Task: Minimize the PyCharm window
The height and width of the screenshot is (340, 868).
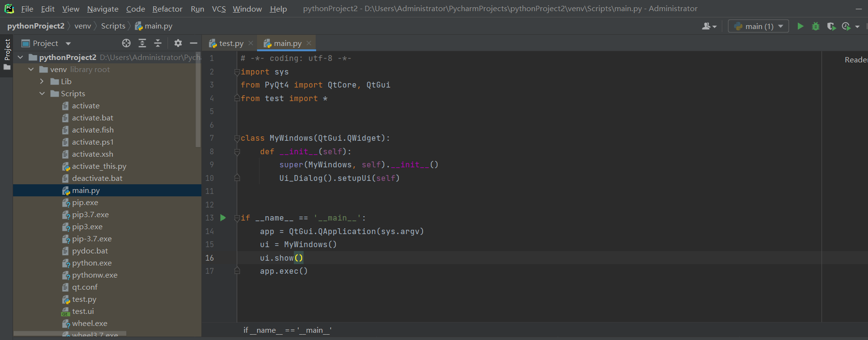Action: pyautogui.click(x=859, y=9)
